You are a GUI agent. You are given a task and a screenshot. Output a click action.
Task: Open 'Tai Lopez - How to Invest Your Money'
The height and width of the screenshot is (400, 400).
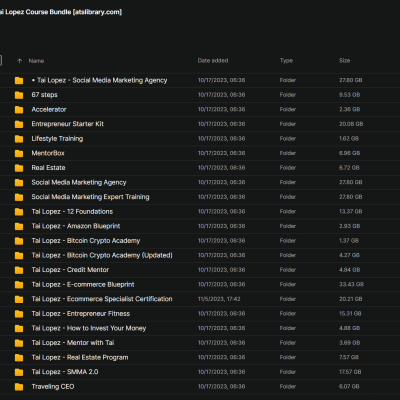pos(89,328)
